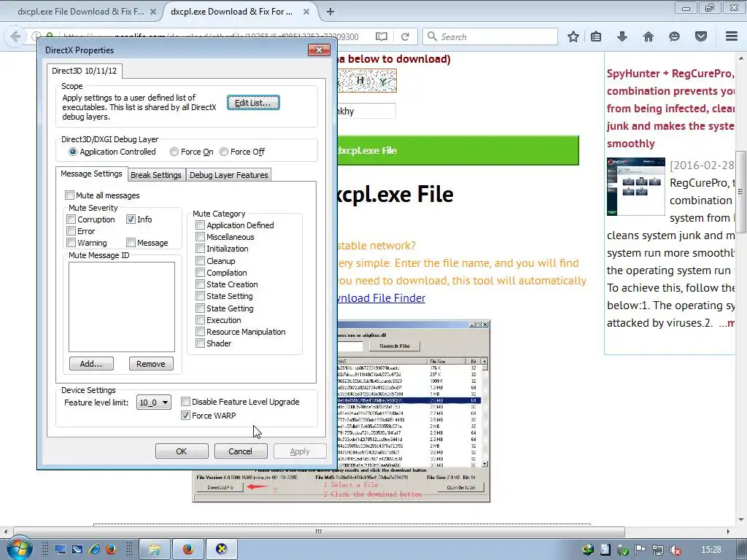Click Switch between windows quick launch icon

point(77,550)
